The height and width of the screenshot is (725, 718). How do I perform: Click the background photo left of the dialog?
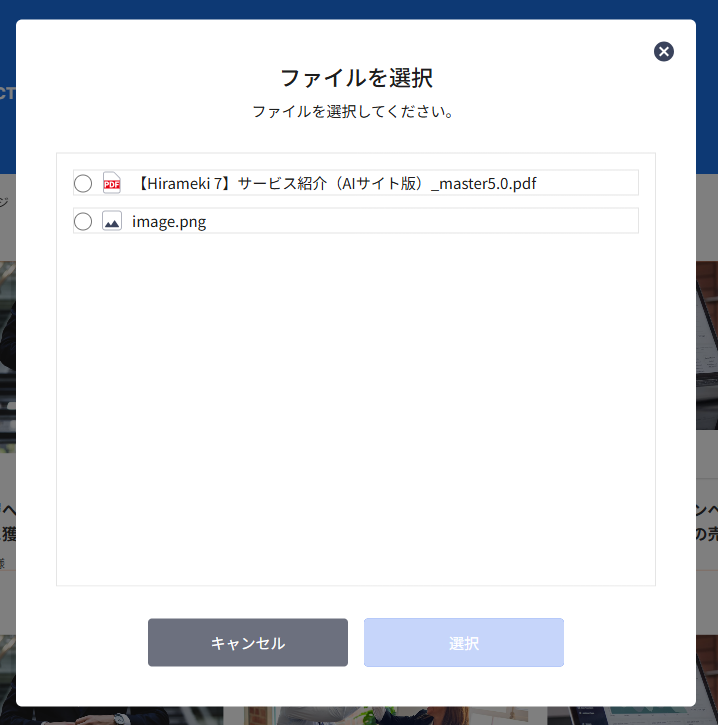[x=7, y=340]
